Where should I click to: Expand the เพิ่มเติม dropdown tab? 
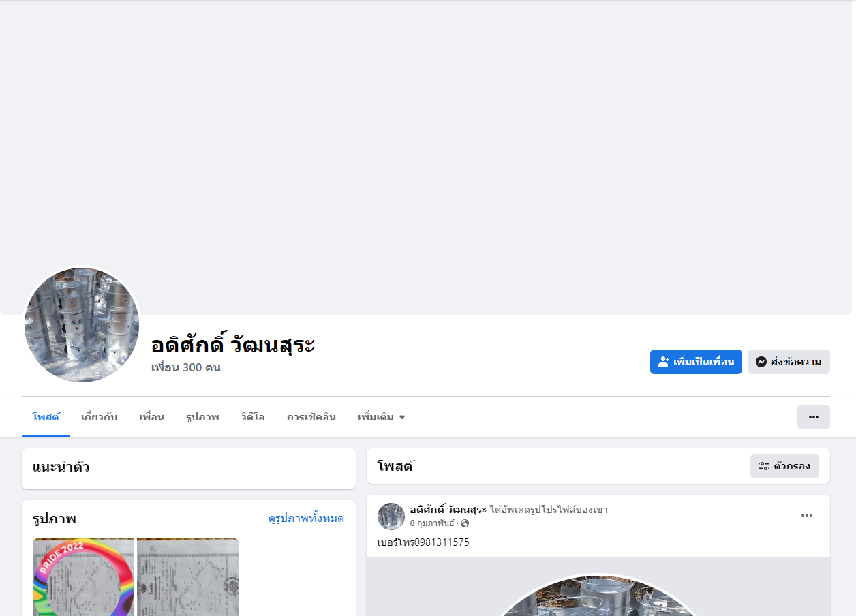point(382,417)
